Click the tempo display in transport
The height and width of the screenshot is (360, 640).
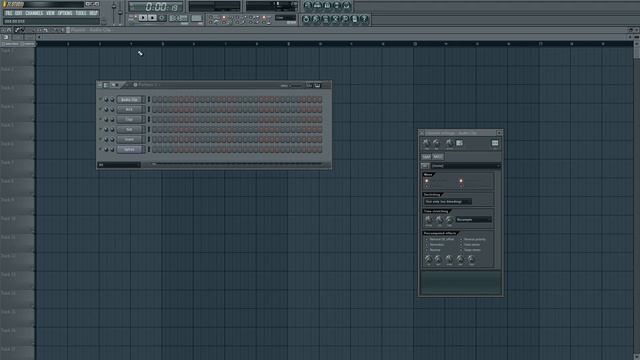[x=178, y=18]
